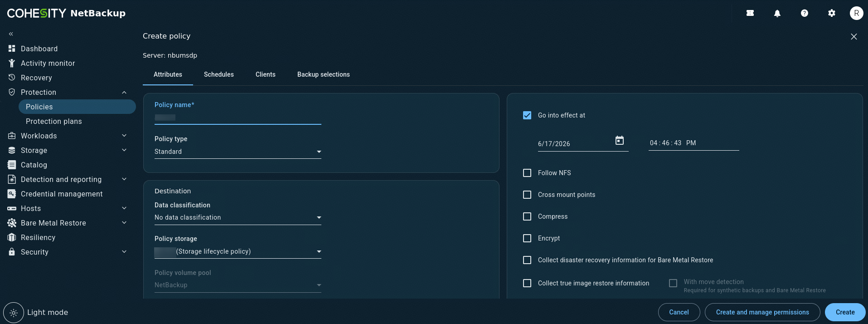Click the Recovery clock icon

point(12,78)
